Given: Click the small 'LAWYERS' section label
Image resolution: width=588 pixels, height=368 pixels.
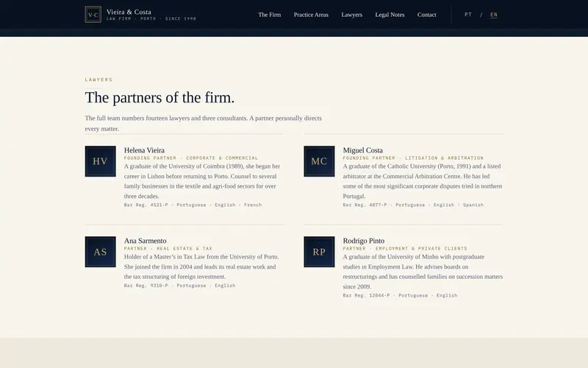Looking at the screenshot, I should coord(98,79).
